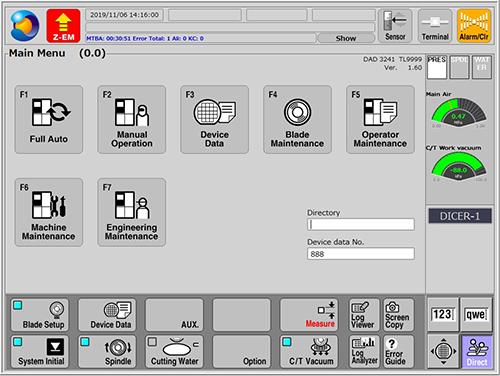
Task: Open Machine Maintenance (F6)
Action: (49, 212)
